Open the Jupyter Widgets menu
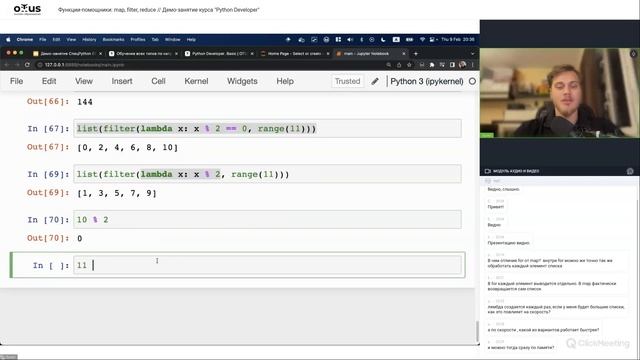Screen dimensions: 640x360 click(x=242, y=81)
